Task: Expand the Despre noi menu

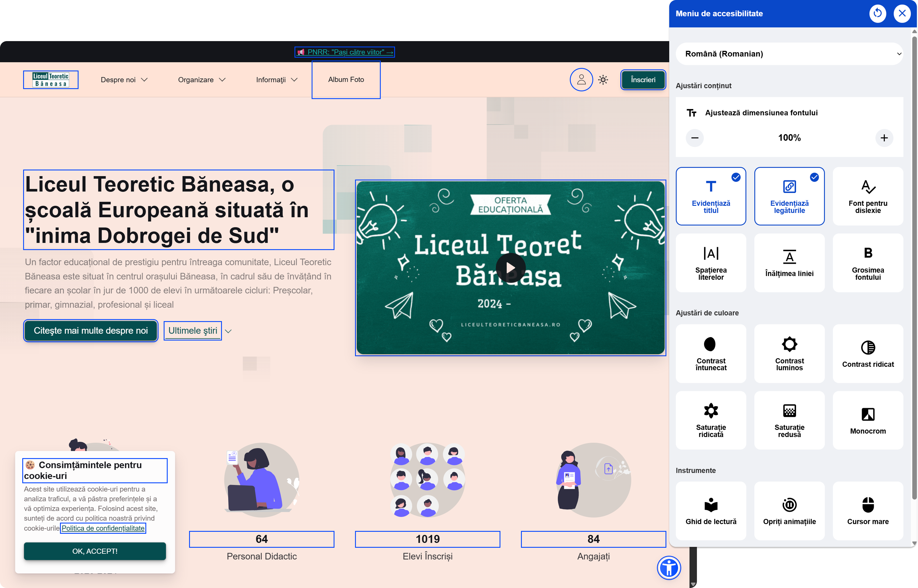Action: pos(124,80)
